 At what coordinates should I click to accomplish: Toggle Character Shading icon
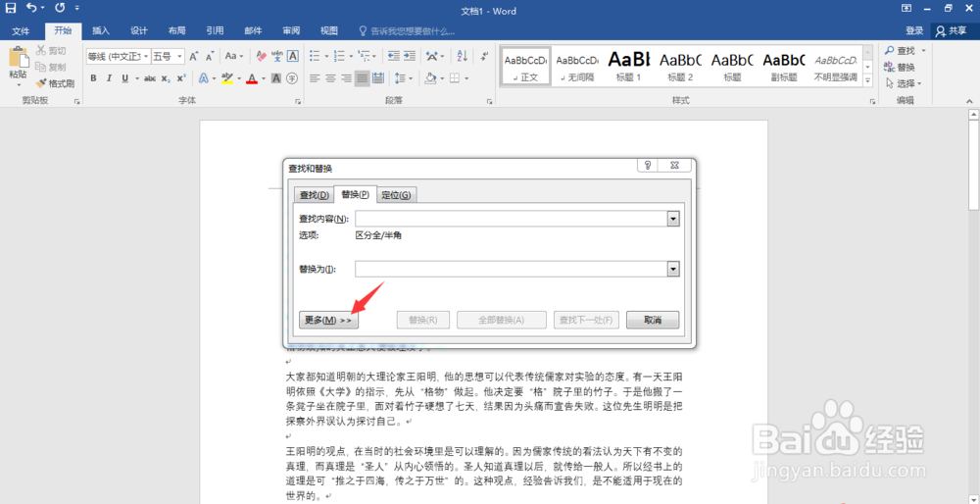(x=277, y=78)
